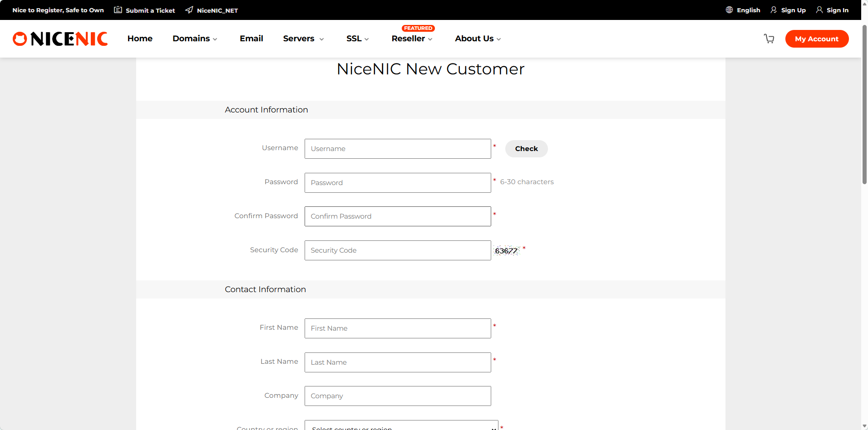Click the Sign In user icon
This screenshot has height=430, width=868.
tap(819, 10)
